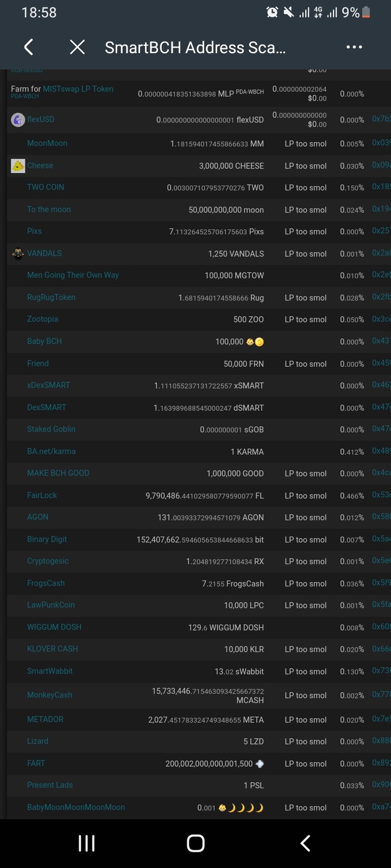Go back with the header arrow
Viewport: 391px width, 868px height.
(29, 47)
